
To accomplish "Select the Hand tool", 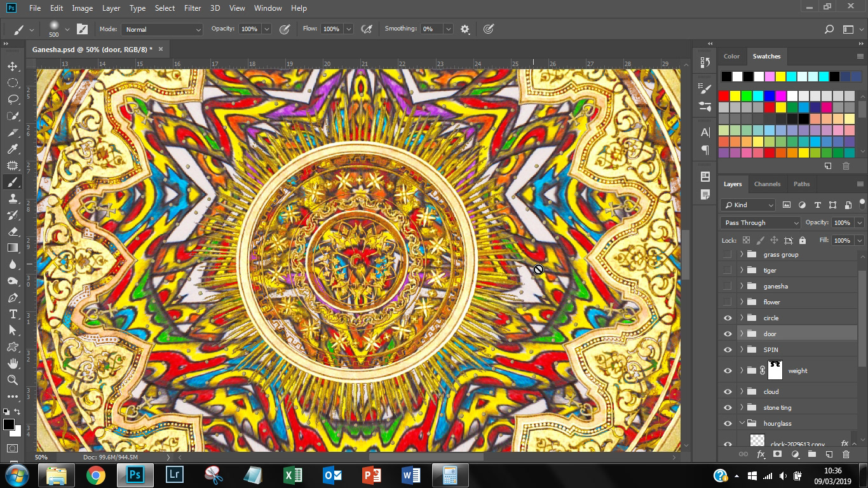I will click(x=12, y=363).
